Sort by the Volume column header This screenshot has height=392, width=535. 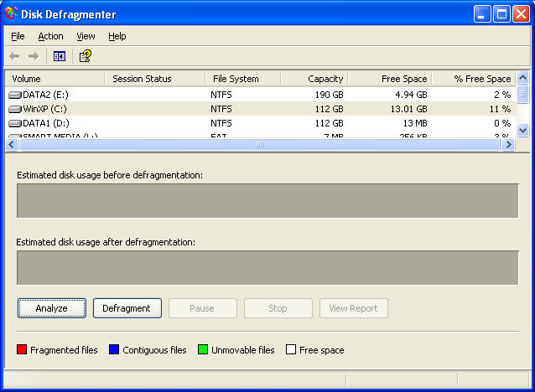coord(55,79)
